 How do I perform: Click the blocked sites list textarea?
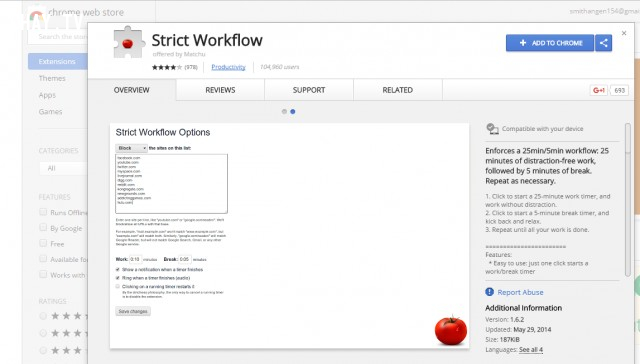(x=171, y=184)
